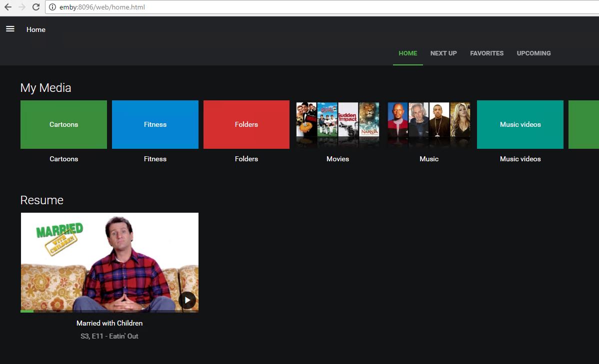
Task: Open the green Cartoons library tile
Action: (x=63, y=124)
